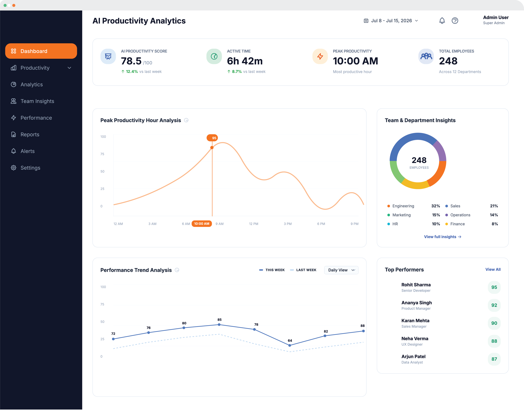Image resolution: width=524 pixels, height=420 pixels.
Task: Click the HR cyan legend dot
Action: tap(389, 224)
